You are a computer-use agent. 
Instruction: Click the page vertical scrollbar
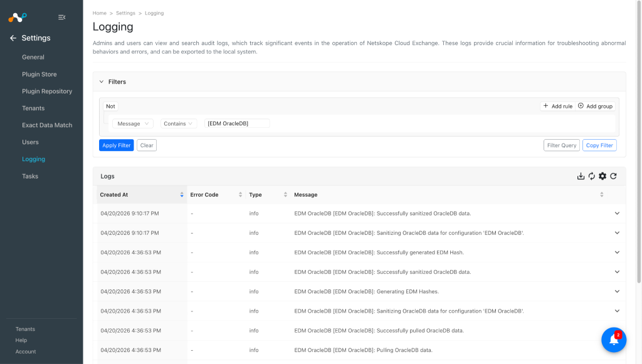639,141
